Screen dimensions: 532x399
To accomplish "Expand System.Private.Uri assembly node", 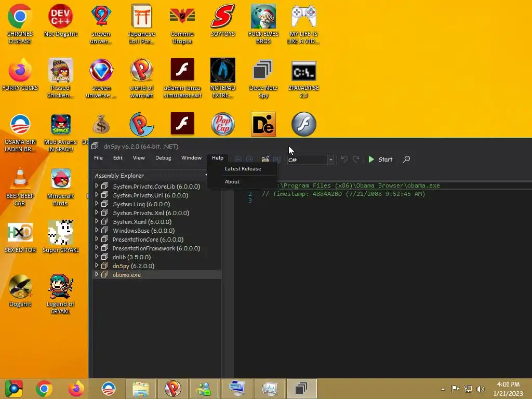I will (x=97, y=195).
